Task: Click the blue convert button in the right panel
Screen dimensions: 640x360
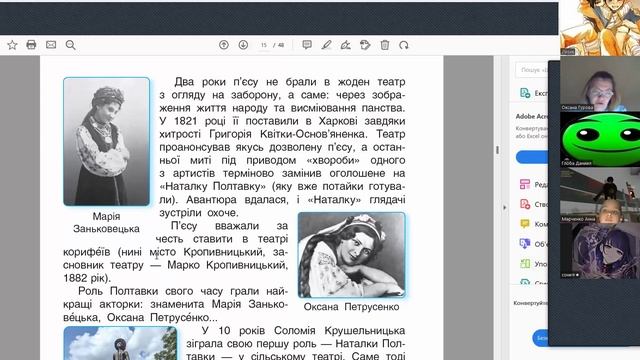Action: coord(532,157)
